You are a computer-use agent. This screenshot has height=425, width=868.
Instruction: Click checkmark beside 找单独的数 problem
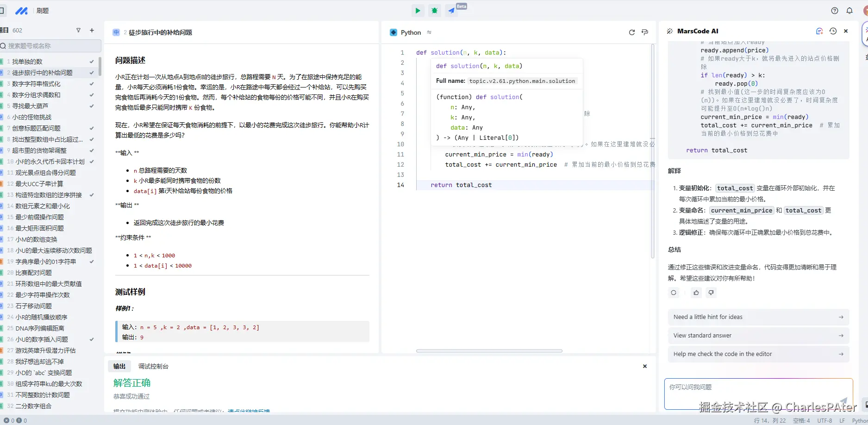tap(92, 61)
